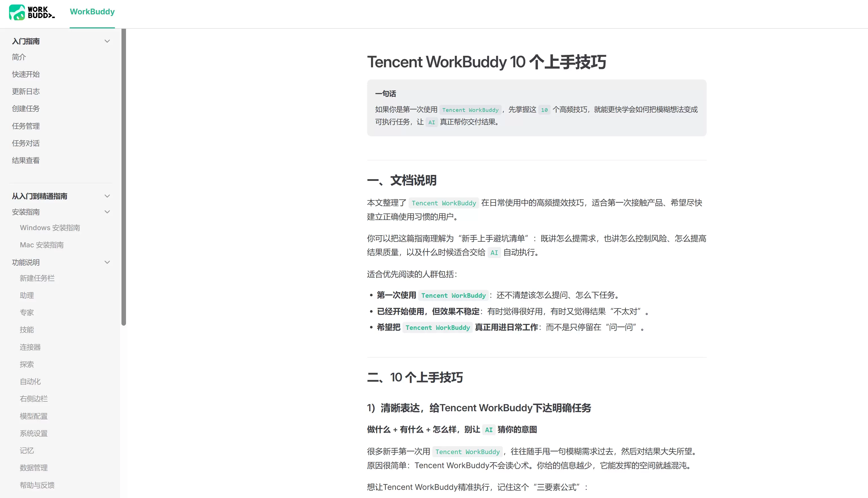The image size is (868, 498).
Task: Open the 快速开始 page
Action: coord(26,74)
